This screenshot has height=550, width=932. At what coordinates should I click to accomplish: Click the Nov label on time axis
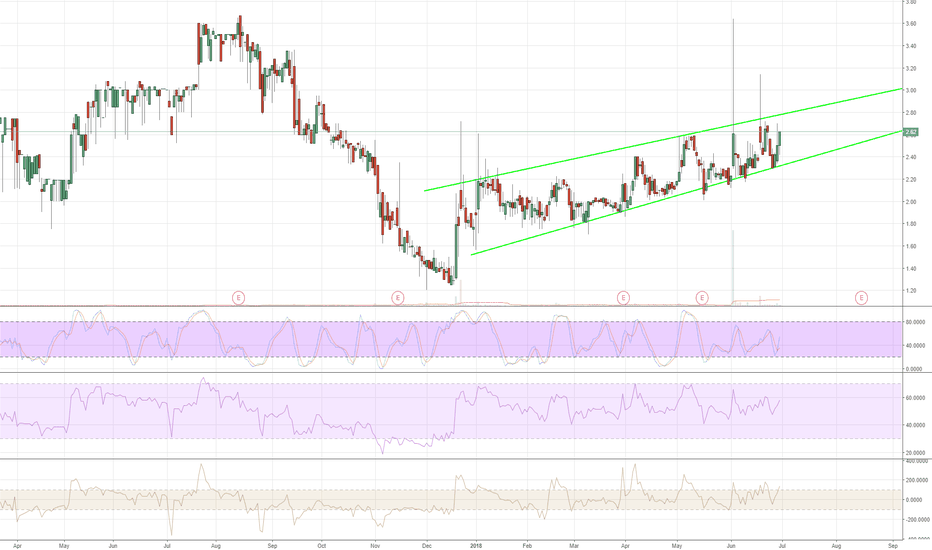click(x=375, y=545)
